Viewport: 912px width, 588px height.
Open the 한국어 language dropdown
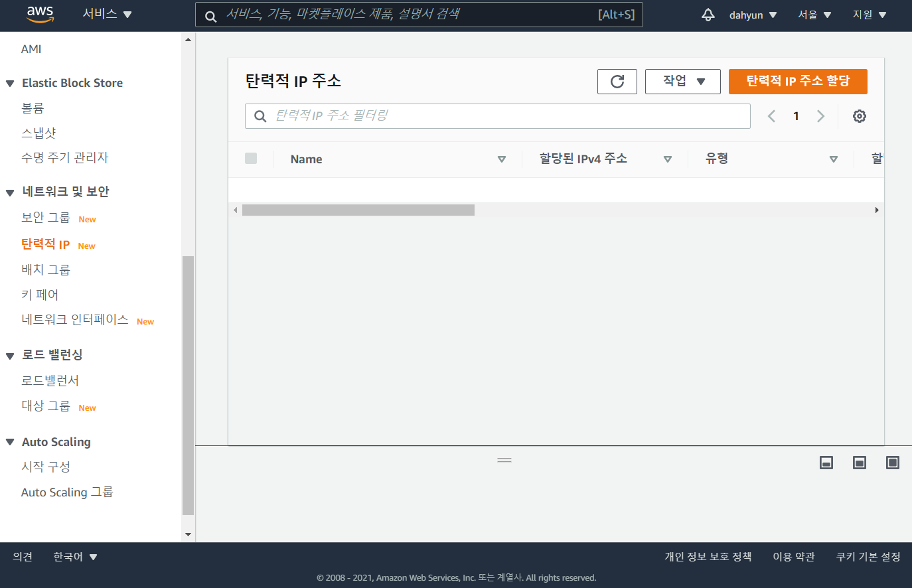[75, 557]
